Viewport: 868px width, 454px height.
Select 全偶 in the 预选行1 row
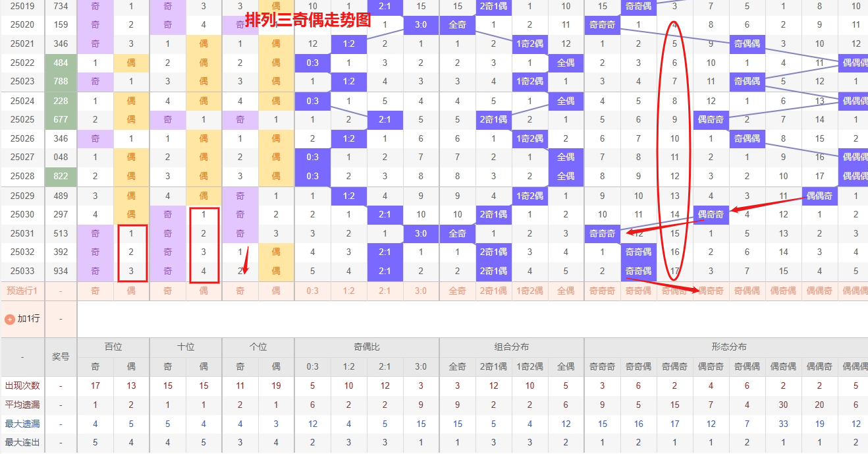point(566,291)
